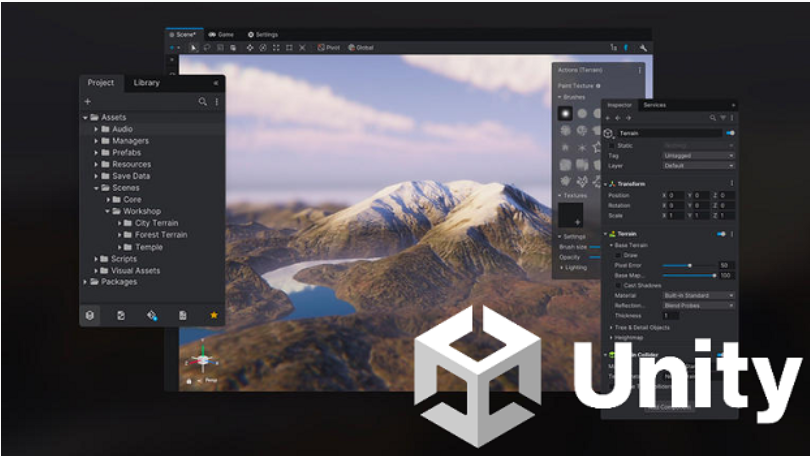Select the crossed custom tool icon
The width and height of the screenshot is (810, 456).
click(302, 48)
